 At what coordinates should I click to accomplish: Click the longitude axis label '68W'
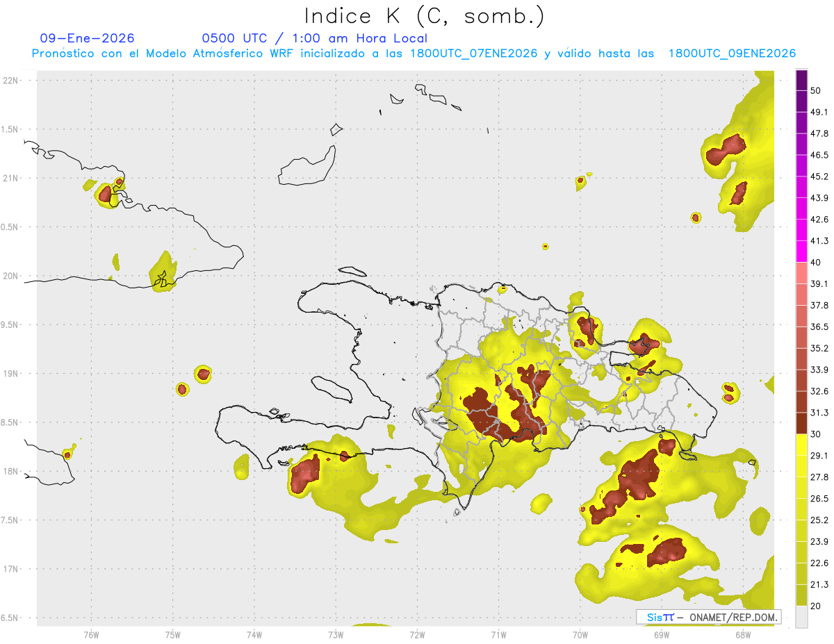tap(742, 635)
